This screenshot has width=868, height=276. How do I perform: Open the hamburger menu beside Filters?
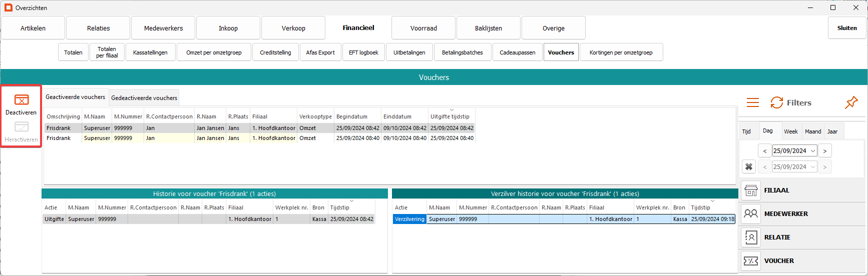(752, 103)
